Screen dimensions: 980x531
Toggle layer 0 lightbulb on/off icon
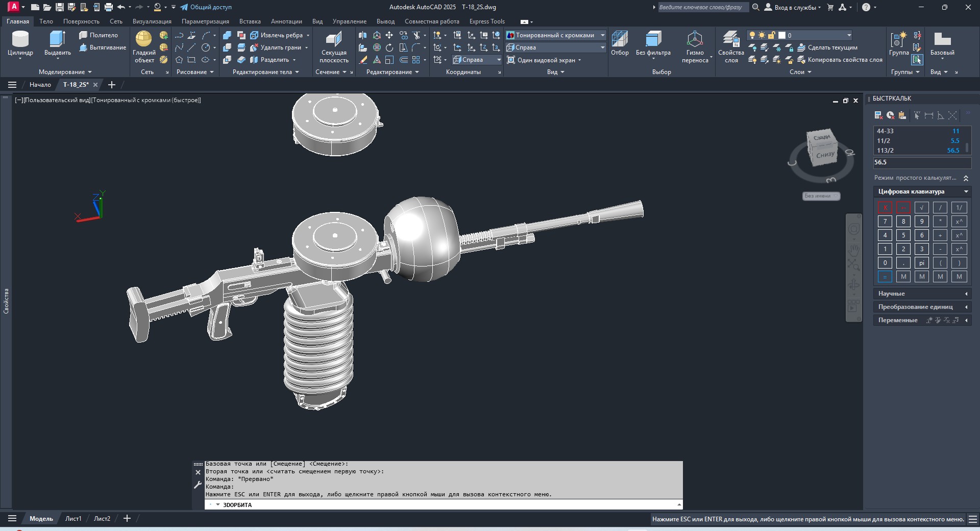(752, 35)
